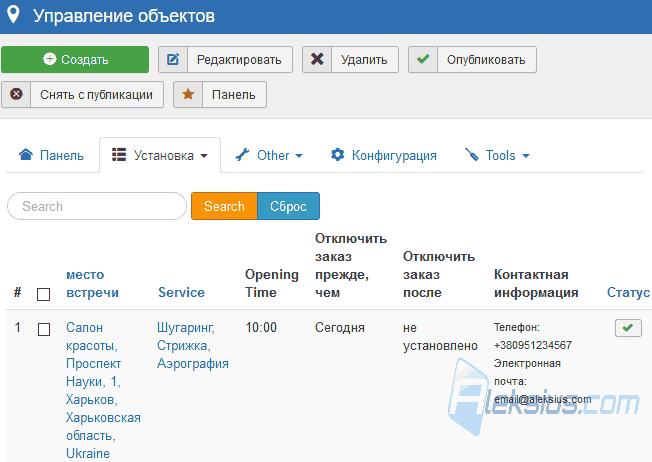Check the checkbox for Салон красоты row
652x462 pixels.
(44, 329)
